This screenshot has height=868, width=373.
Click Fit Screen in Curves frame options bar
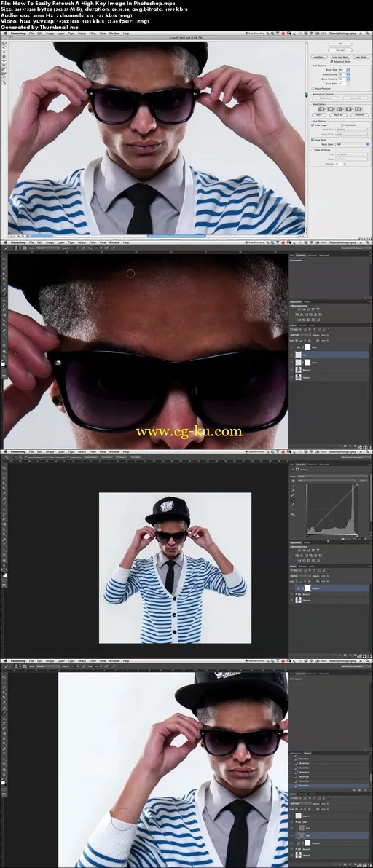[x=106, y=457]
